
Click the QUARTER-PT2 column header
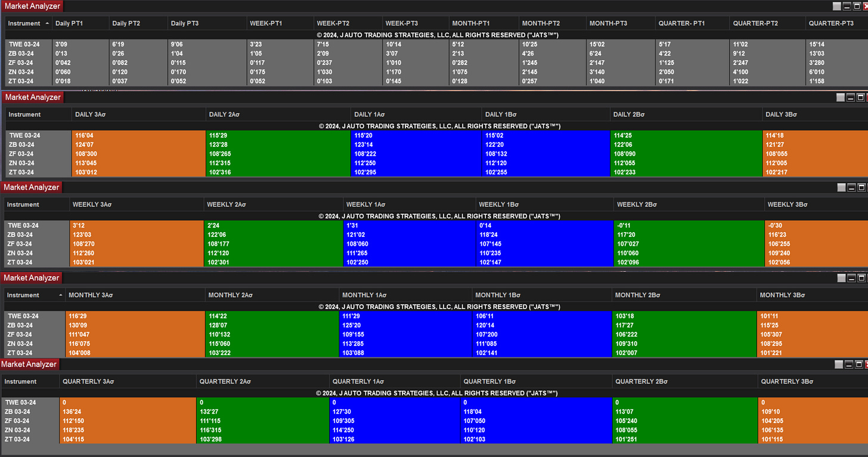(x=767, y=23)
